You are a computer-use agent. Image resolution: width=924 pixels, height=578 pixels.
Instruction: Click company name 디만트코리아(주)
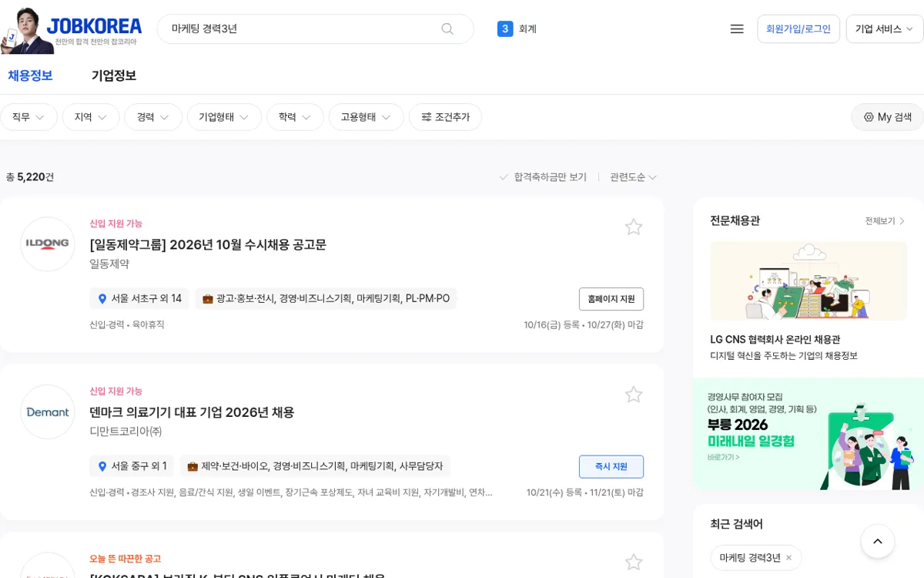click(x=126, y=432)
